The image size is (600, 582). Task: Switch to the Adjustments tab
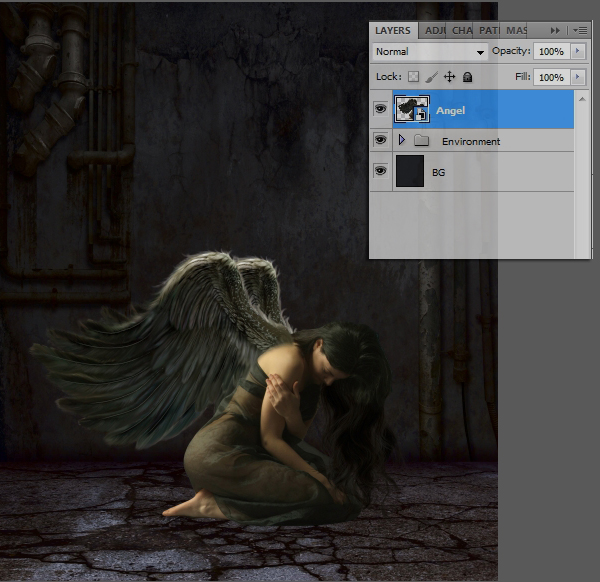click(436, 31)
